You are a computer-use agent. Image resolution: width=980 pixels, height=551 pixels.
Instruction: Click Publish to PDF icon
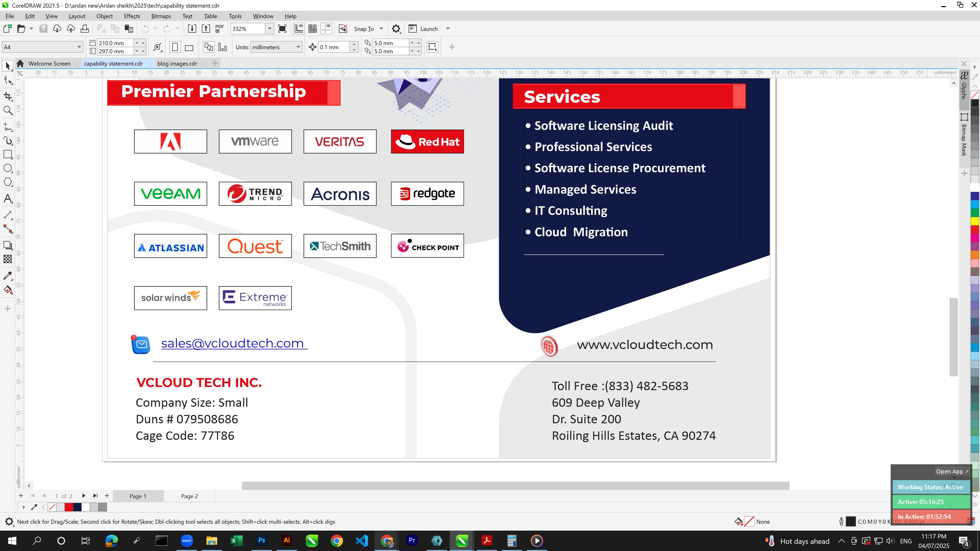coord(219,29)
